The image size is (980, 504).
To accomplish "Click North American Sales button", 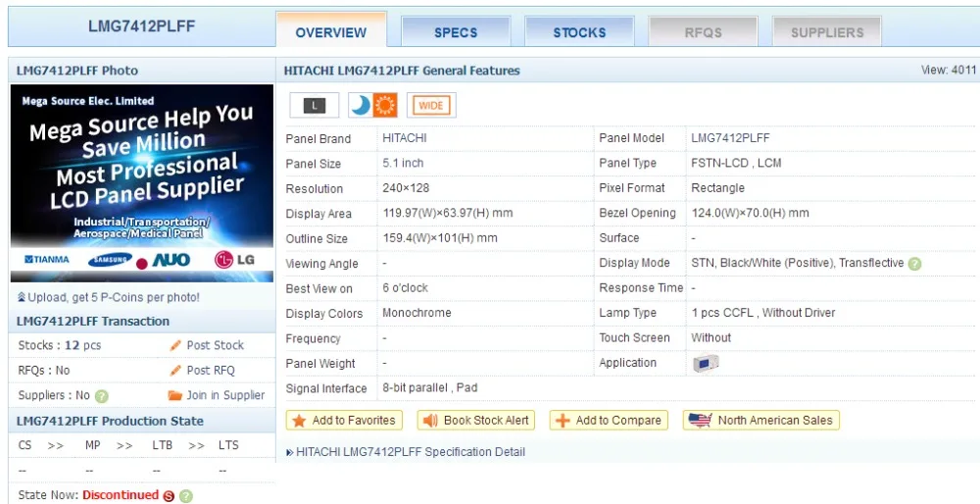I will [761, 421].
